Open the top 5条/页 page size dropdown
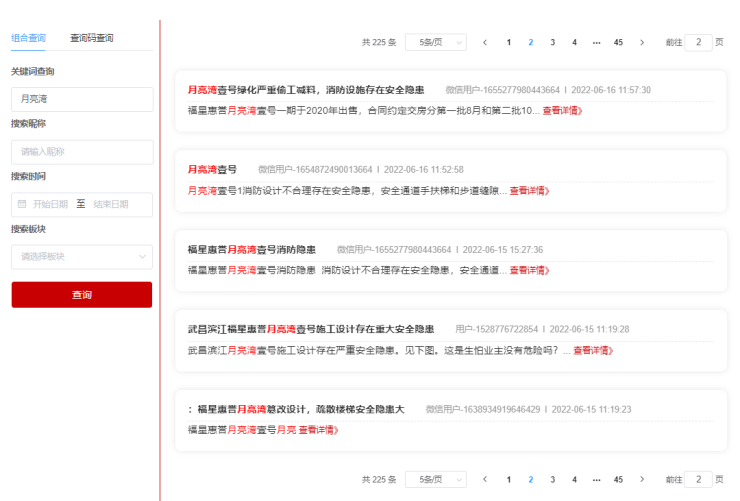The height and width of the screenshot is (501, 740). tap(435, 43)
